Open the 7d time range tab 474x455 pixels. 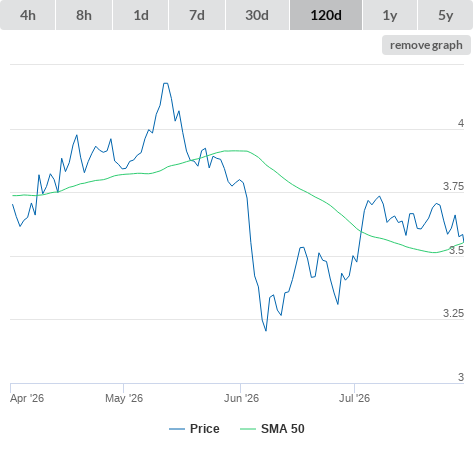click(197, 15)
